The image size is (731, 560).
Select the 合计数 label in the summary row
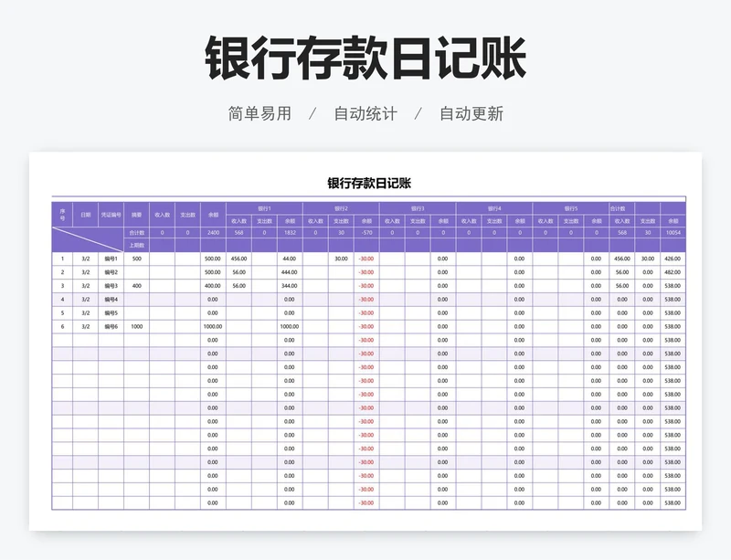pos(136,232)
